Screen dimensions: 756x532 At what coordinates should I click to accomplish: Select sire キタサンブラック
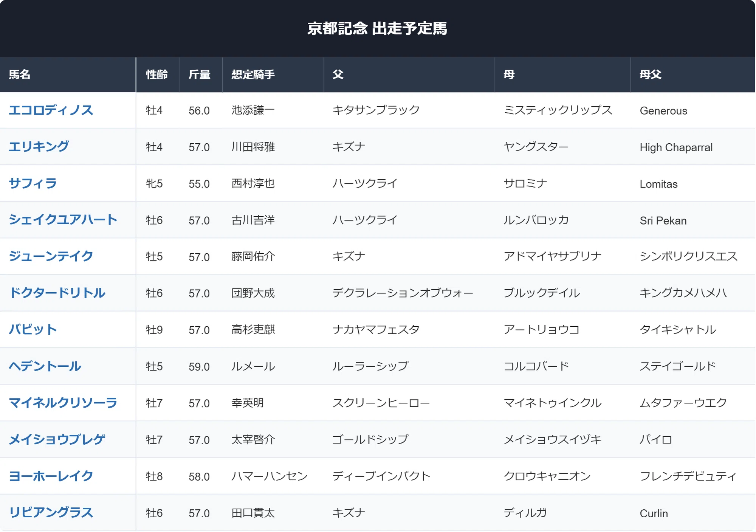tap(376, 110)
